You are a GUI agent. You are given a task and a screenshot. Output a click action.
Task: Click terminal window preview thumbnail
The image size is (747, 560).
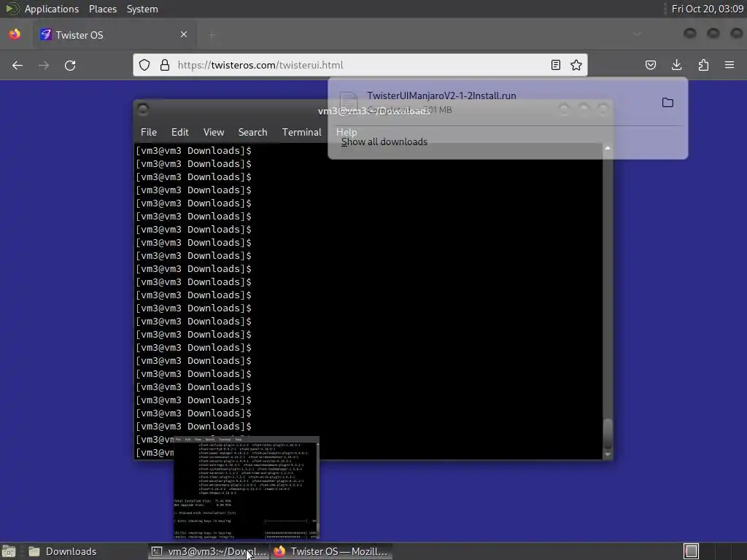[247, 488]
